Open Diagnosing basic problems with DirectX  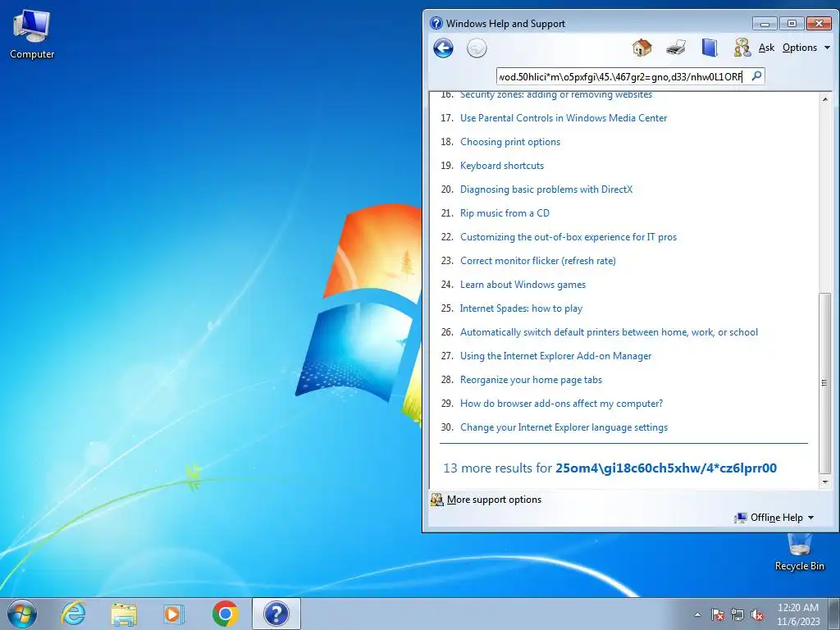click(546, 189)
